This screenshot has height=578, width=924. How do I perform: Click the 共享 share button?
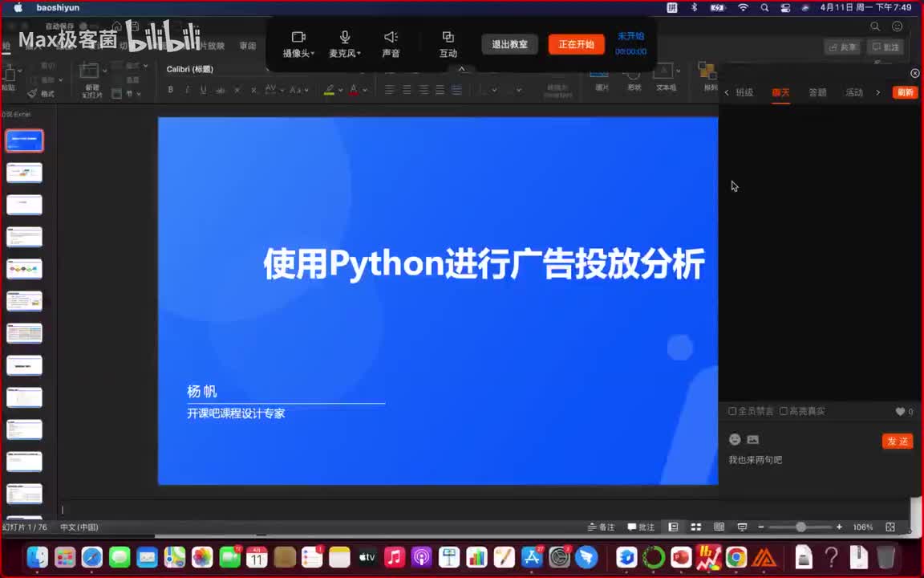843,47
